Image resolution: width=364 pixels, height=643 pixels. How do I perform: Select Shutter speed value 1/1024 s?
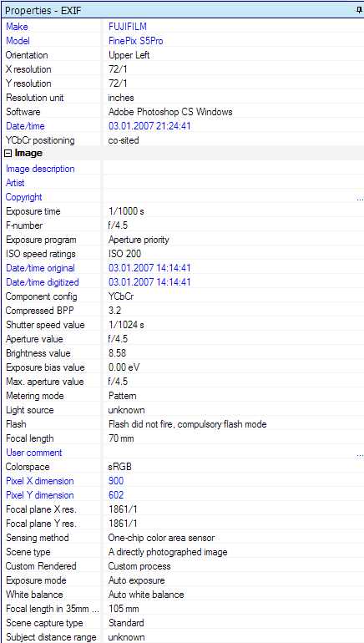(126, 325)
